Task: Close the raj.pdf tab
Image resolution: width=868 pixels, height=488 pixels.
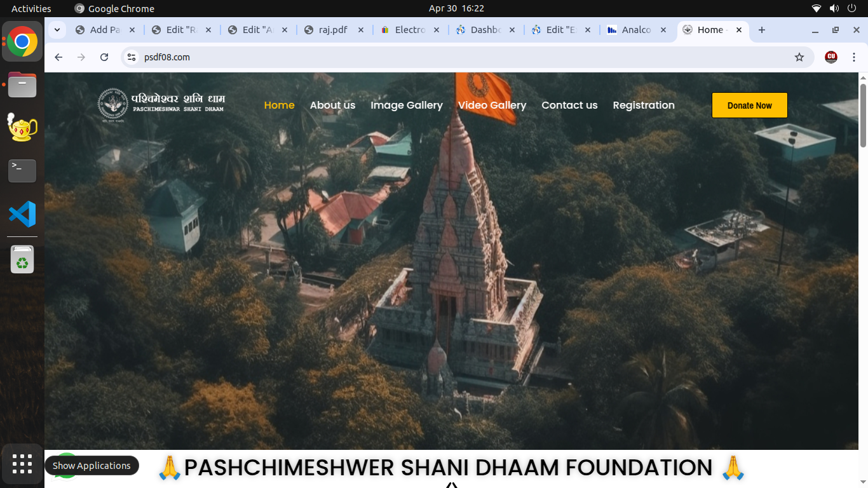Action: click(x=361, y=30)
